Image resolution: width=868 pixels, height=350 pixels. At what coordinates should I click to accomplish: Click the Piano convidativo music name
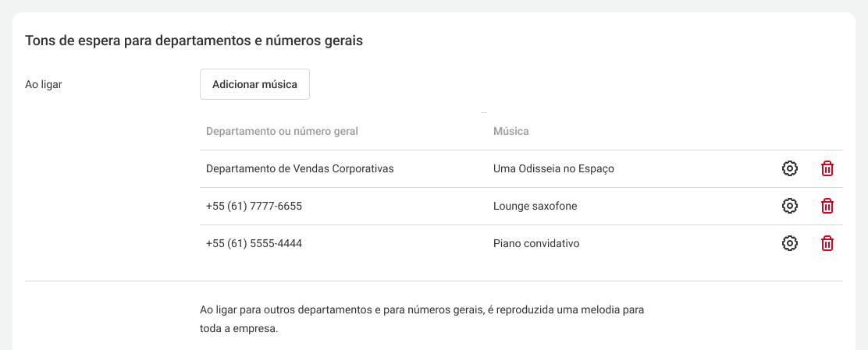coord(536,243)
